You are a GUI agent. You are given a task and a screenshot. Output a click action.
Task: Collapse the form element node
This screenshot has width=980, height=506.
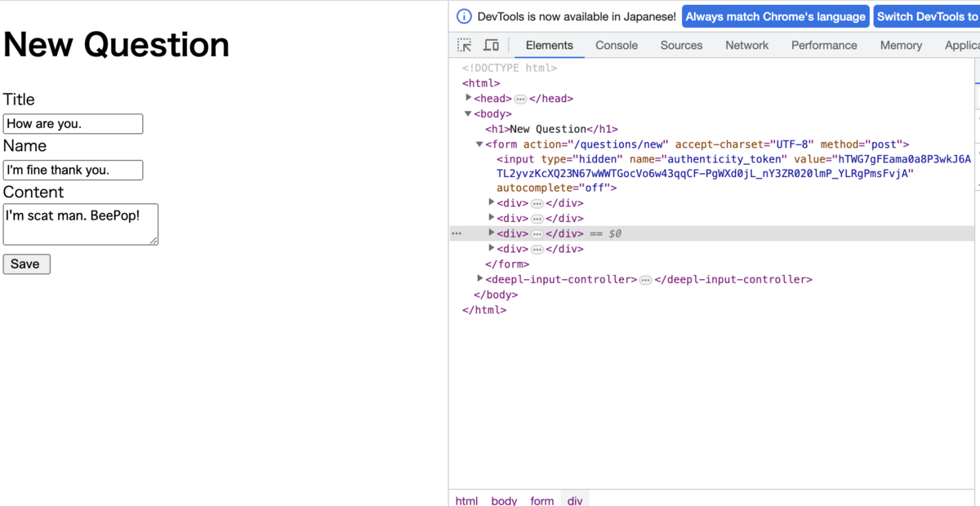[479, 144]
